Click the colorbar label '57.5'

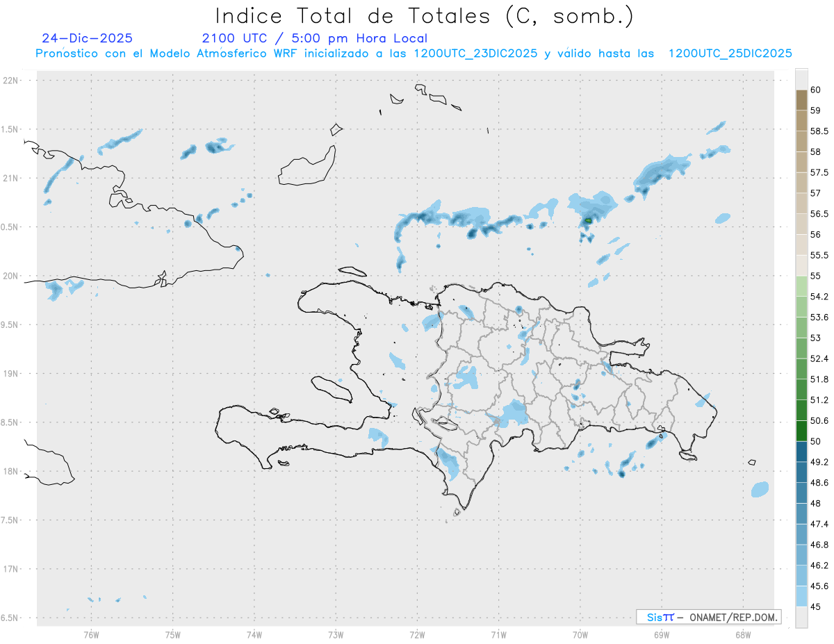click(819, 172)
